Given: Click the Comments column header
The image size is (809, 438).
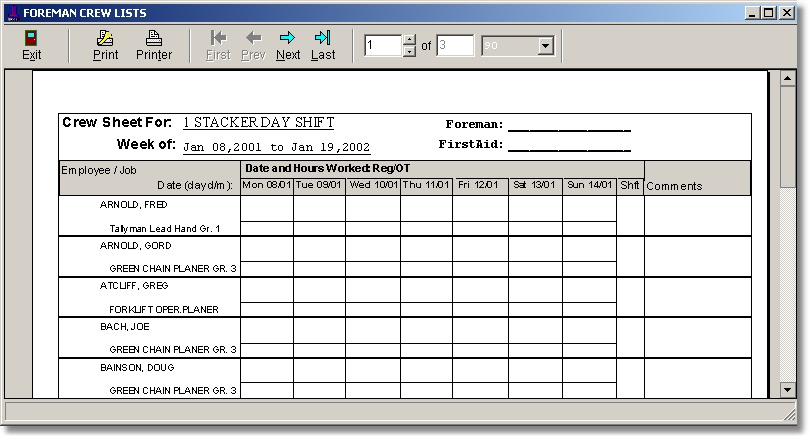Looking at the screenshot, I should pos(674,186).
